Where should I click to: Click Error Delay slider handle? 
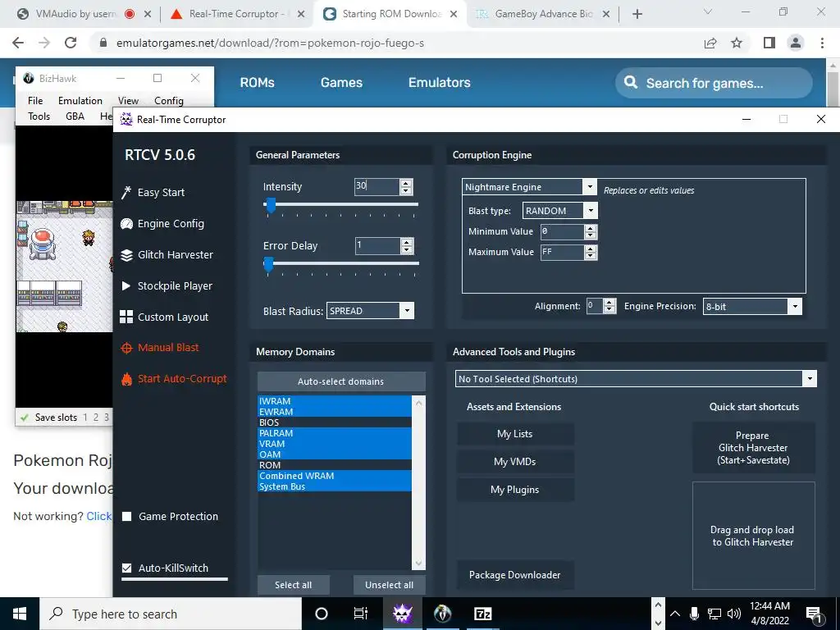269,264
